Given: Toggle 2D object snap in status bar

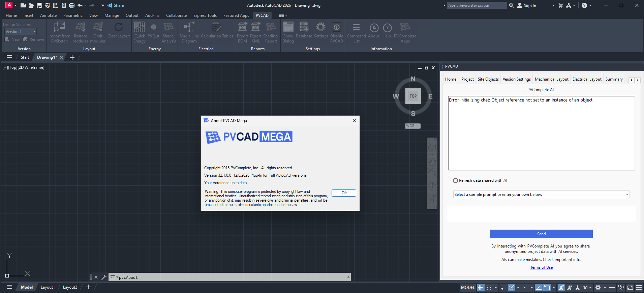Looking at the screenshot, I should 547,288.
